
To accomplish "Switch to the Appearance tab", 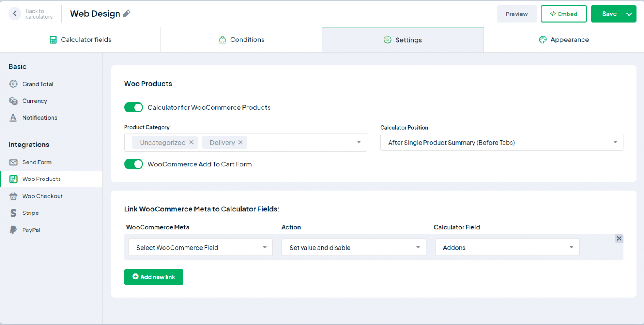I will pyautogui.click(x=564, y=40).
